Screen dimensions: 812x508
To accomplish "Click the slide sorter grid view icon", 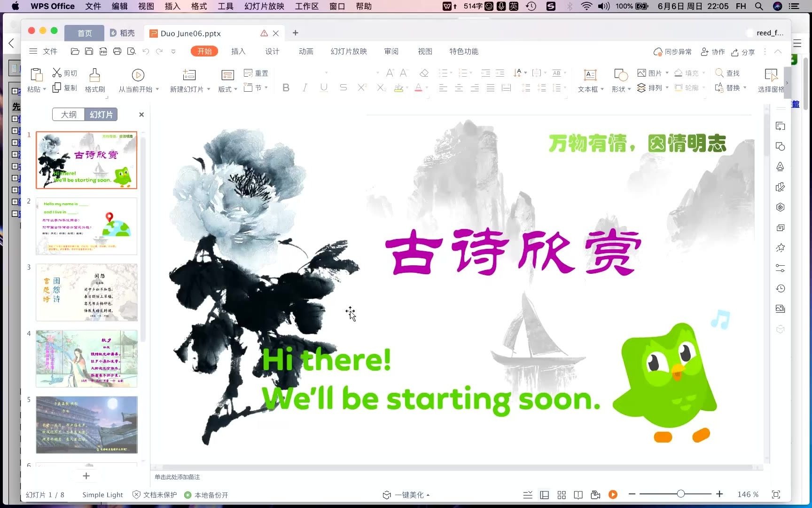I will point(562,495).
